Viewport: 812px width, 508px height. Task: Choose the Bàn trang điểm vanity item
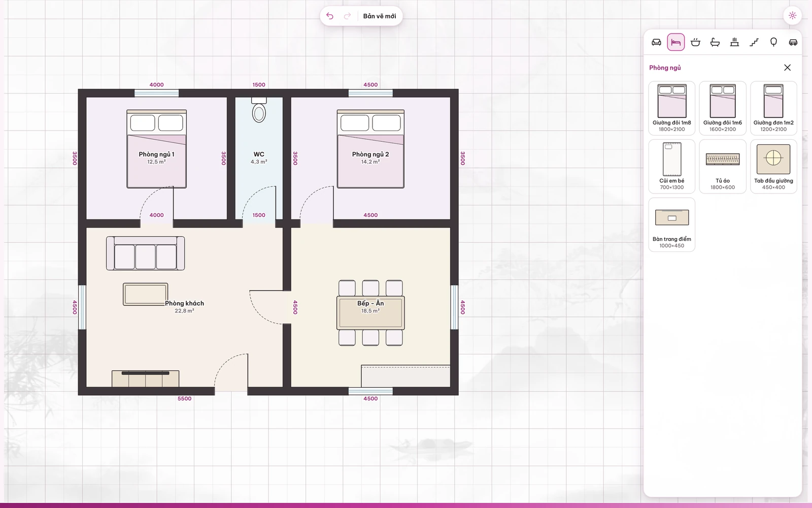click(x=672, y=225)
